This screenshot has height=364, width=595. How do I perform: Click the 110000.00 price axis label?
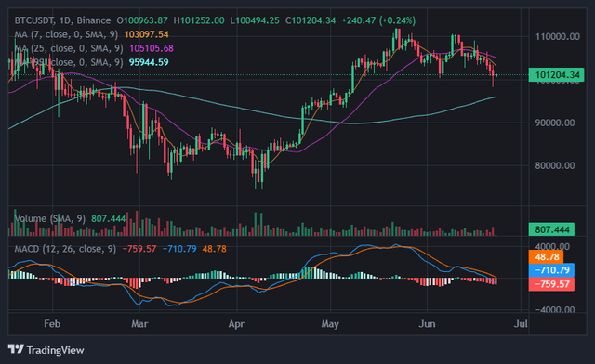558,37
